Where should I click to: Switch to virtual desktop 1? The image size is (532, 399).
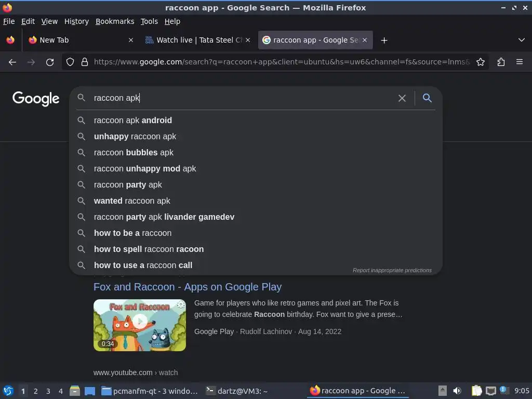pos(23,391)
